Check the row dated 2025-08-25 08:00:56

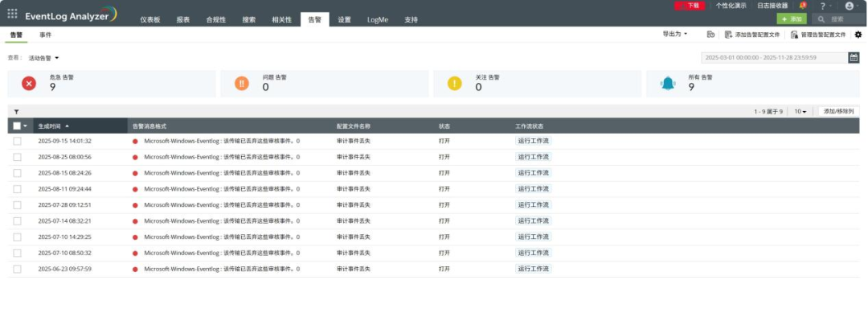[x=17, y=157]
